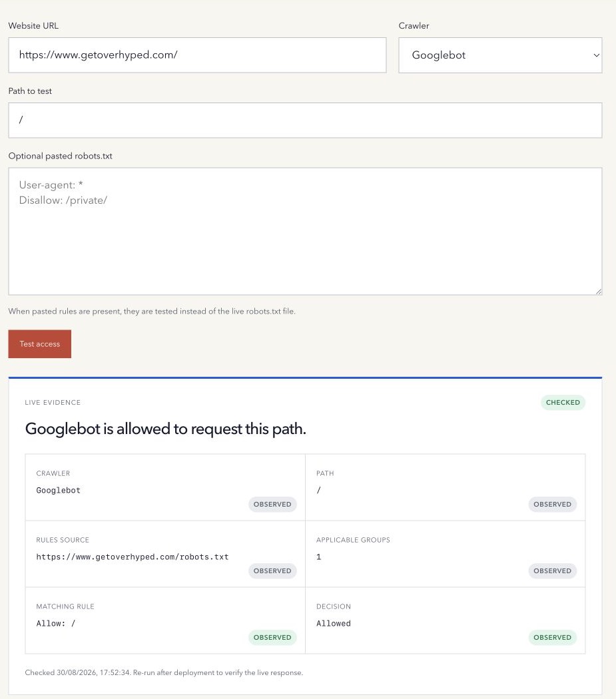Click the APPLICABLE GROUPS cell heading

point(353,540)
